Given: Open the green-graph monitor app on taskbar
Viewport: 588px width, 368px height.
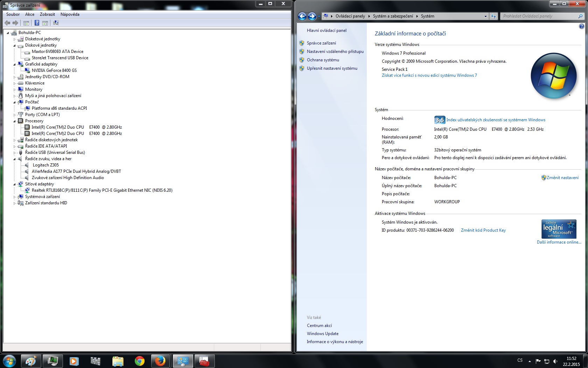Looking at the screenshot, I should tap(53, 361).
